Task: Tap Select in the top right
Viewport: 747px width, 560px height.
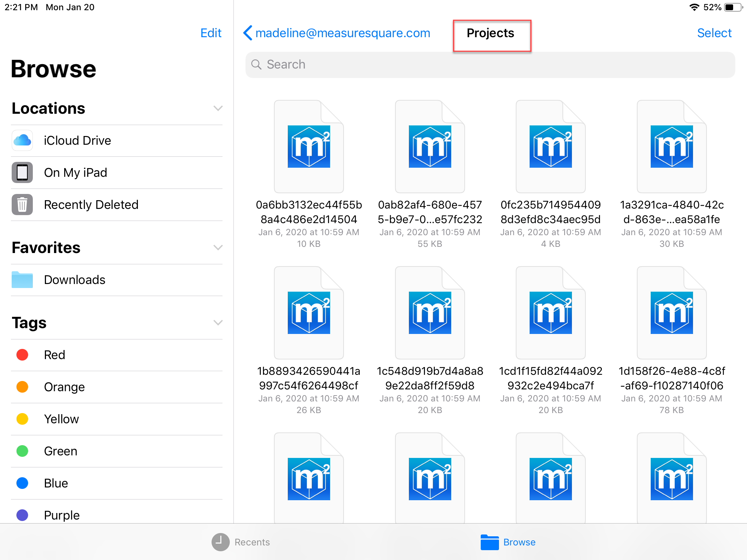Action: click(714, 33)
